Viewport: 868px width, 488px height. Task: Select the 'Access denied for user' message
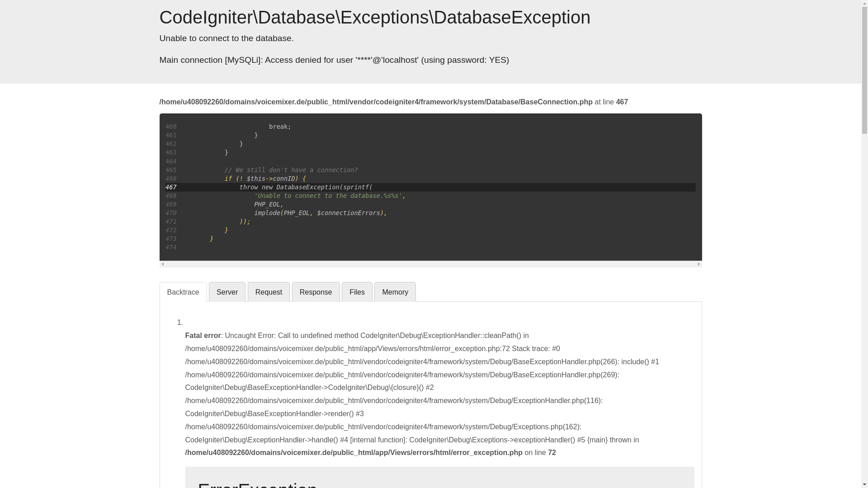click(x=334, y=60)
